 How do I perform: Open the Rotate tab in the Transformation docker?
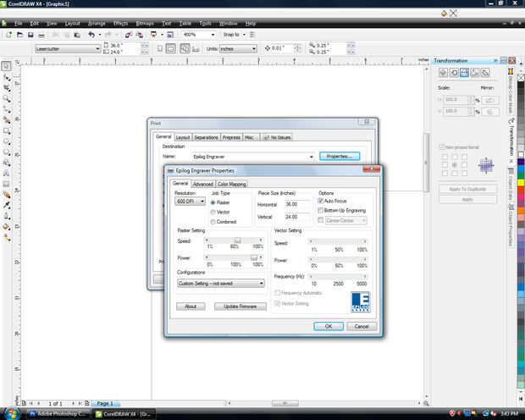point(454,72)
